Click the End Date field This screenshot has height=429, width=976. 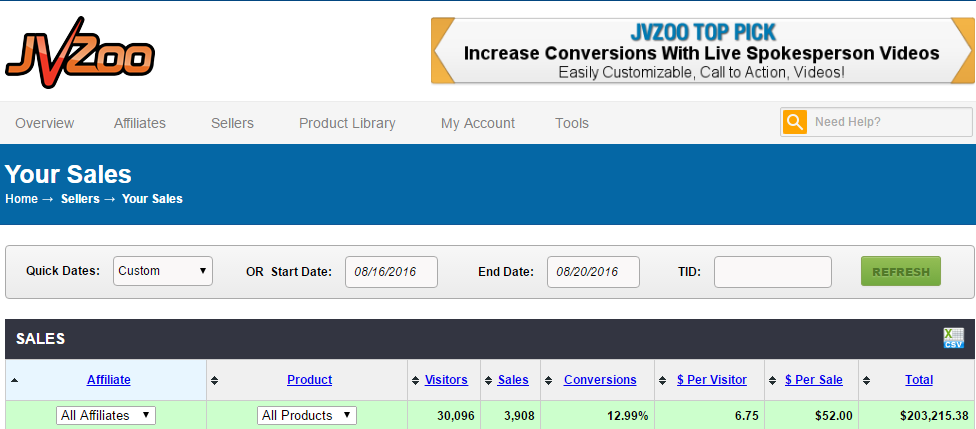[593, 271]
